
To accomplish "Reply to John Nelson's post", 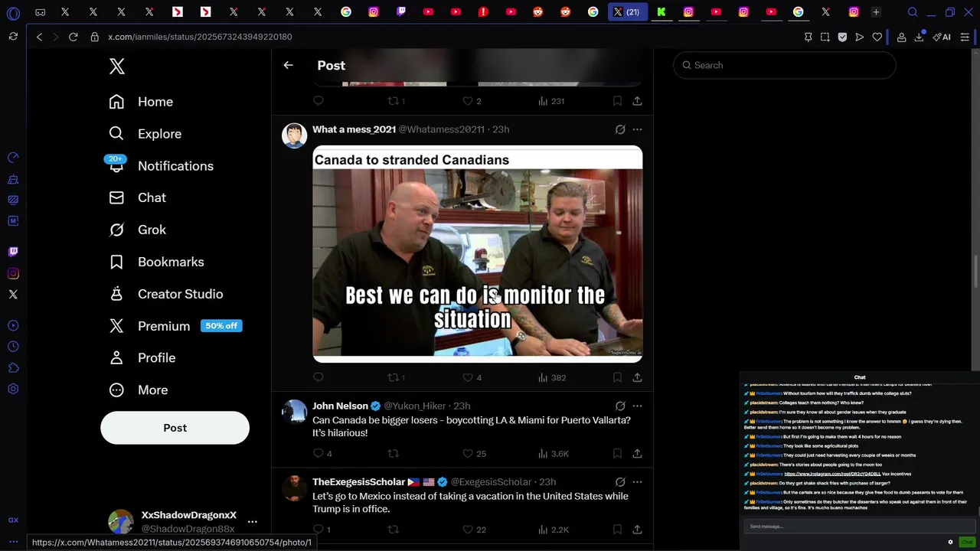I will (x=322, y=454).
